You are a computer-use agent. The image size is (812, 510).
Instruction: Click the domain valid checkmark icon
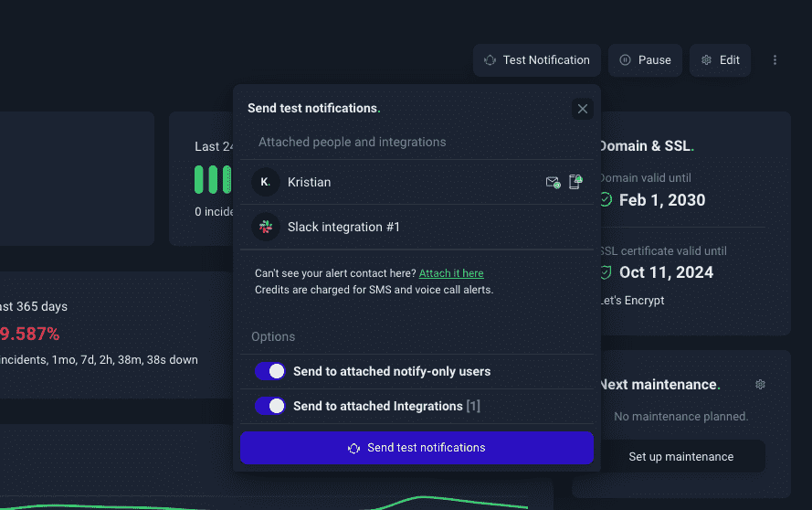point(606,199)
